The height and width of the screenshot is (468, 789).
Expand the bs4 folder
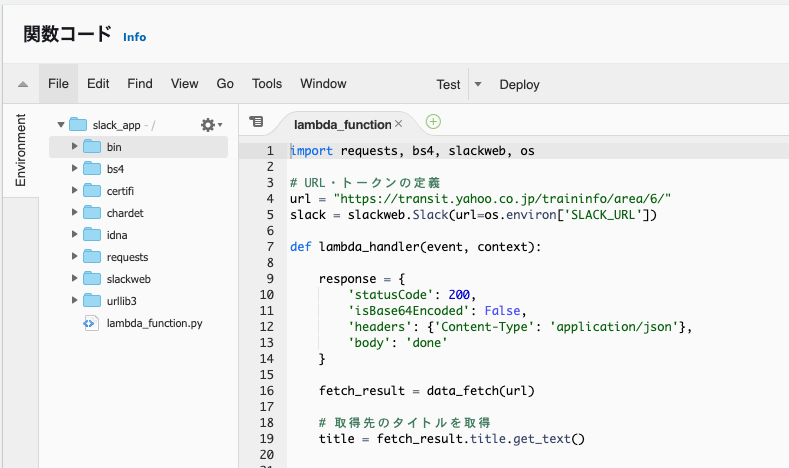point(74,169)
